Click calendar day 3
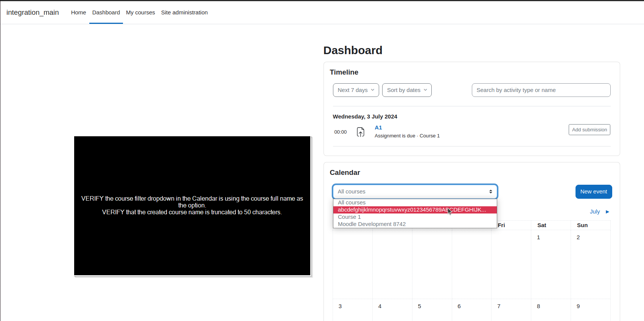Screen dimensions: 644x321 pyautogui.click(x=340, y=306)
